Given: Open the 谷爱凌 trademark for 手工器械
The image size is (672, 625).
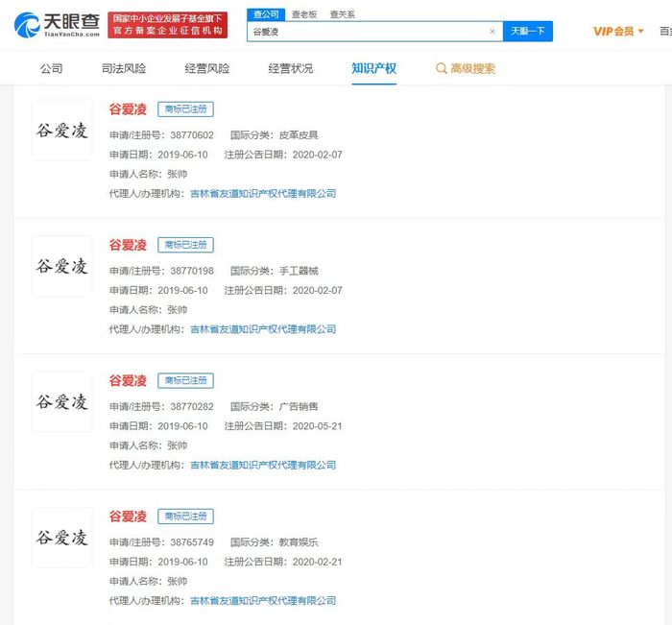Looking at the screenshot, I should 128,245.
